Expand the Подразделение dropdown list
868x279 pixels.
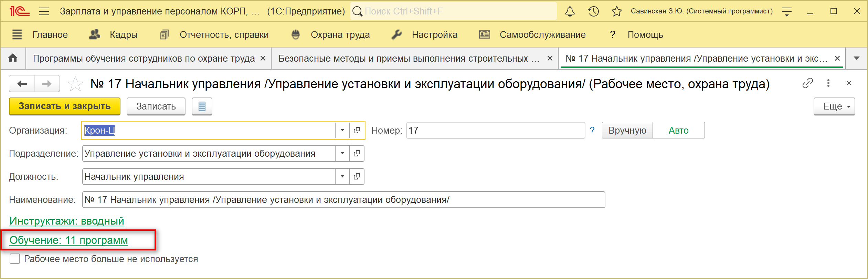pos(342,153)
